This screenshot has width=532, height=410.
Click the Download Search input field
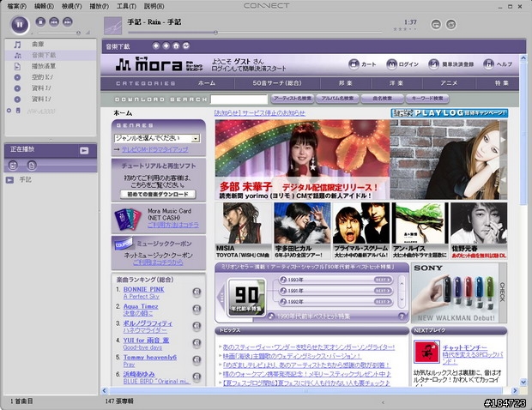239,99
